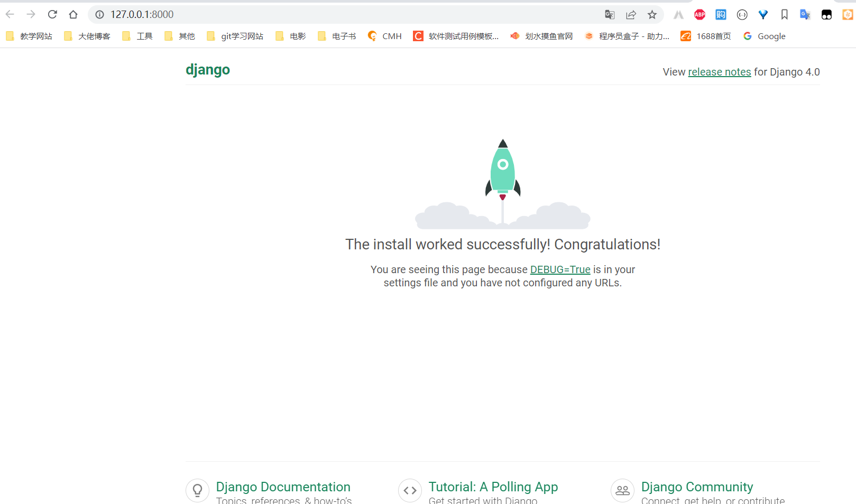
Task: Reload the current page
Action: click(52, 14)
